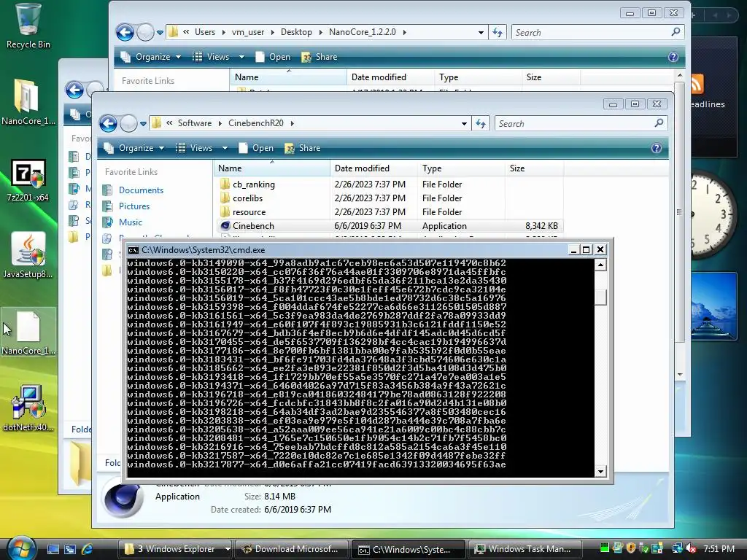Select the blank NanoCore file desktop icon
The image size is (747, 560).
click(28, 332)
